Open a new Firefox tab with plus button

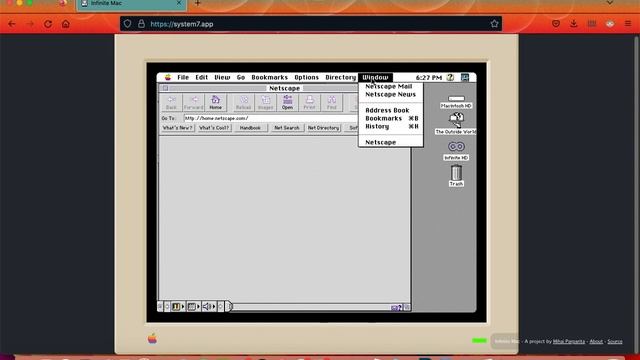coord(198,3)
